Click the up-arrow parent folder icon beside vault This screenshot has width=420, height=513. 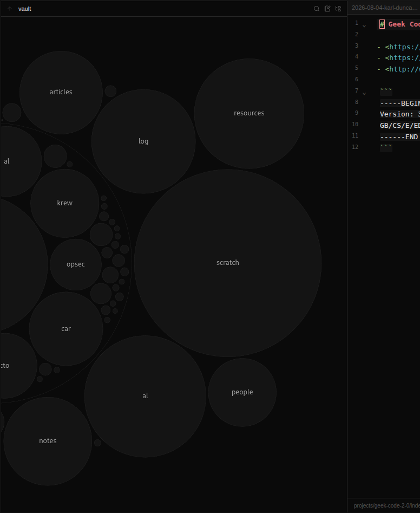click(x=10, y=9)
